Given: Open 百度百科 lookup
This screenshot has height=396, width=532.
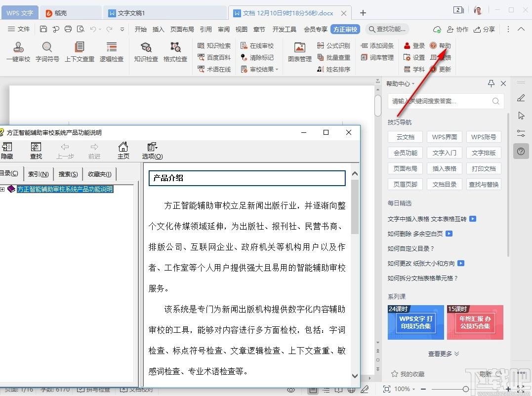Looking at the screenshot, I should click(214, 57).
